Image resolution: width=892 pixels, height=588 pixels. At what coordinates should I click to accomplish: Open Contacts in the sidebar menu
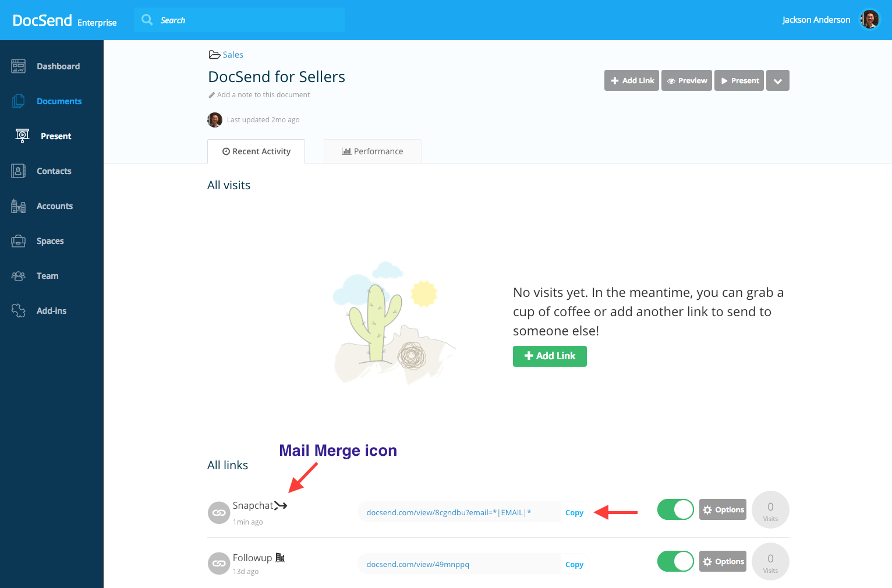coord(54,171)
